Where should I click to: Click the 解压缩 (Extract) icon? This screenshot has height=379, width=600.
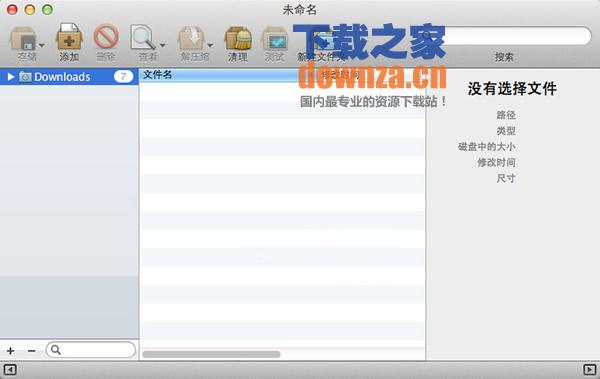pyautogui.click(x=191, y=38)
